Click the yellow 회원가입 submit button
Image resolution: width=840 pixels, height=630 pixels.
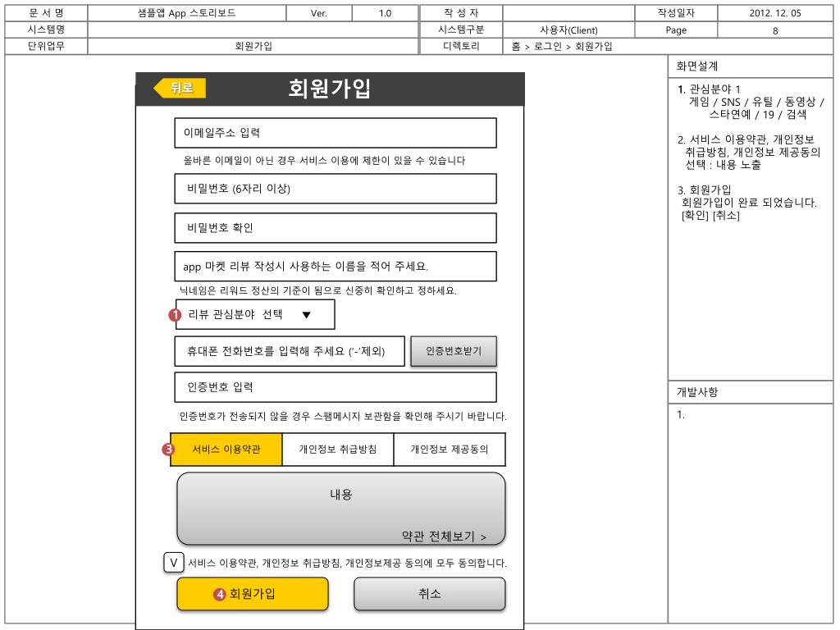coord(253,594)
